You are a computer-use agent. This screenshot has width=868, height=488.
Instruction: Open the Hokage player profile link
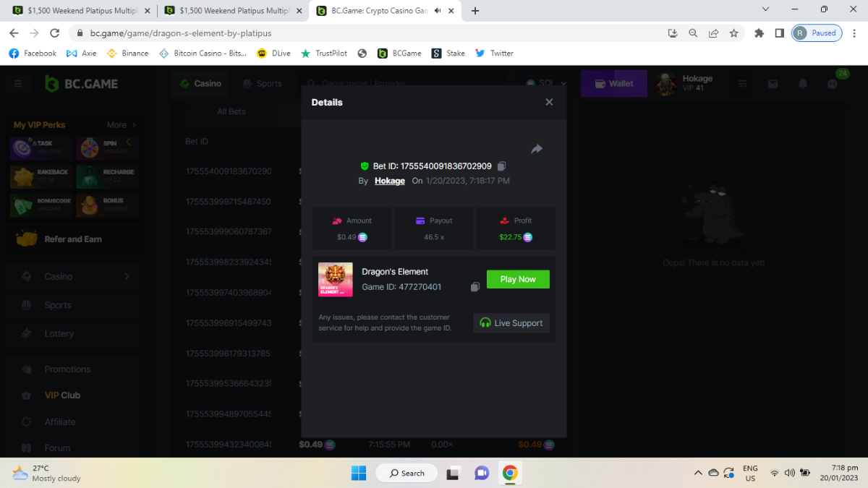[x=389, y=181]
